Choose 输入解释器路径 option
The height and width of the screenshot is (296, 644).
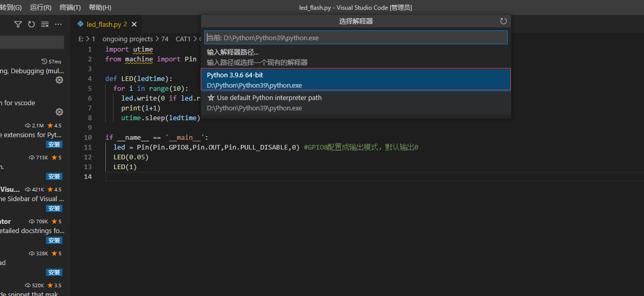coord(356,57)
